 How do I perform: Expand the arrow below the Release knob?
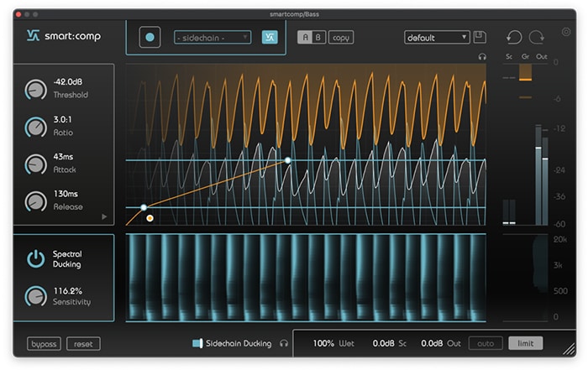point(105,216)
